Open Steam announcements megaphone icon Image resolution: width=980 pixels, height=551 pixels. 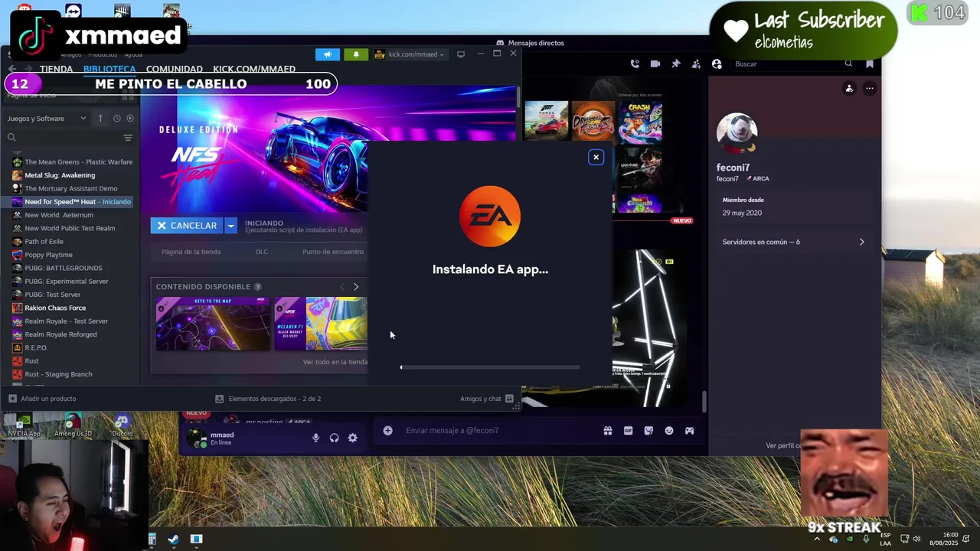point(327,54)
